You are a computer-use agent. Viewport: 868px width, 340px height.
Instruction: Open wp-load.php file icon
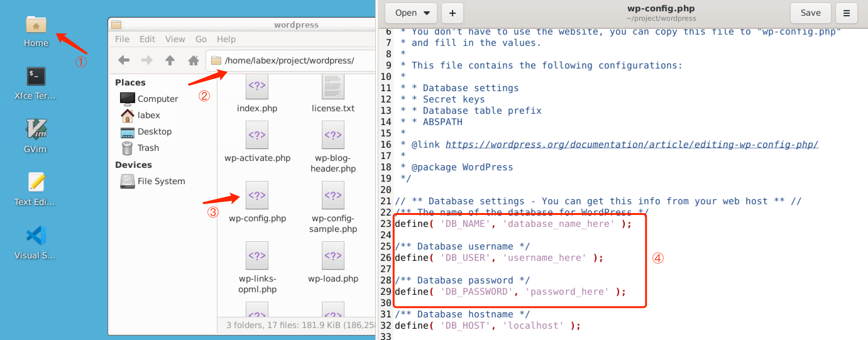coord(332,255)
